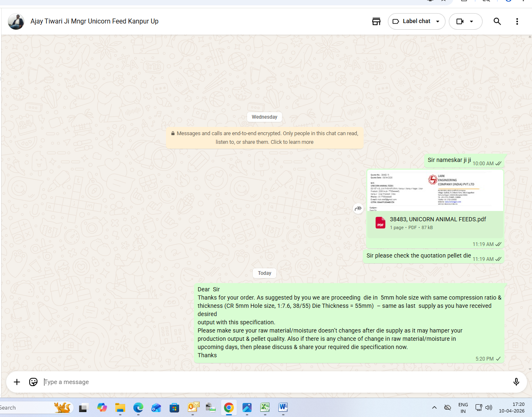Open the three-dot chat menu

click(517, 21)
